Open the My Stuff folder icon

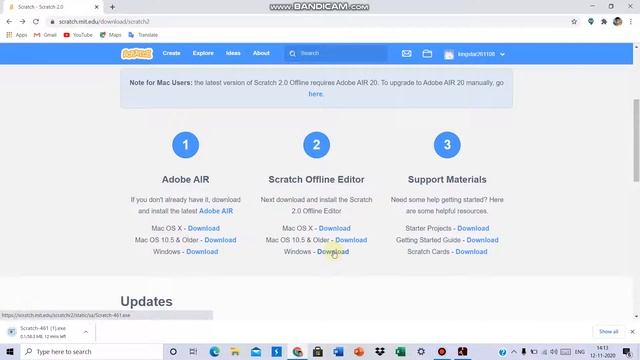click(427, 53)
